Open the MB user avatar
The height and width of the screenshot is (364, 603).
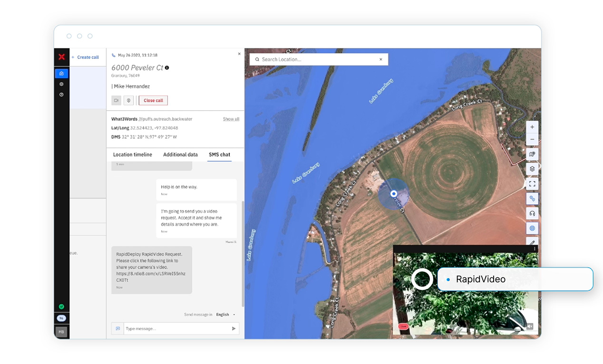click(61, 332)
